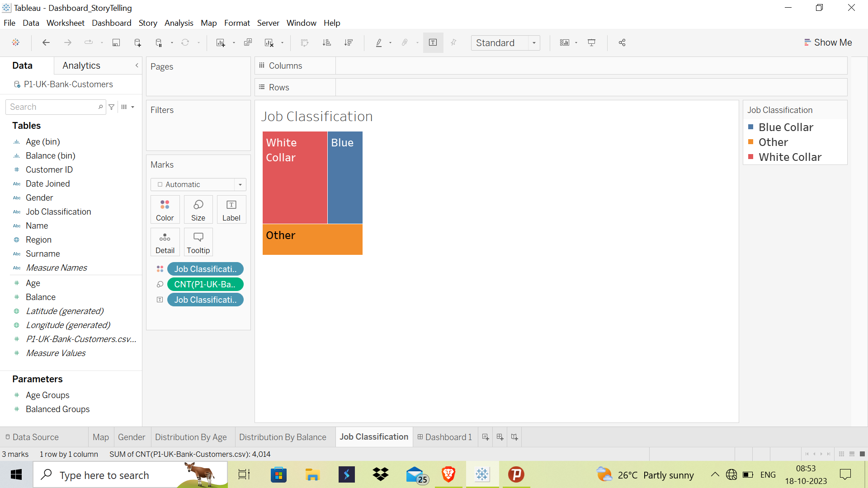Viewport: 868px width, 488px height.
Task: Open the Size shelf in Marks
Action: point(198,209)
